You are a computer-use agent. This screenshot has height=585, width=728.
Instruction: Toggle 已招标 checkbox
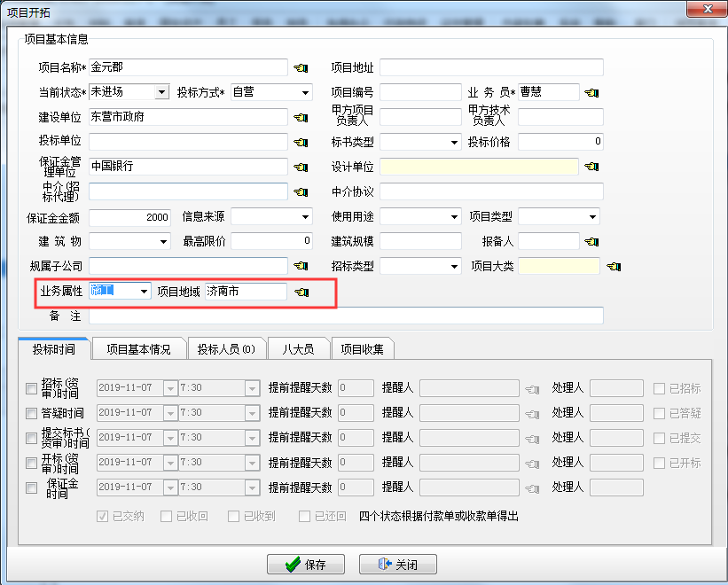click(659, 388)
